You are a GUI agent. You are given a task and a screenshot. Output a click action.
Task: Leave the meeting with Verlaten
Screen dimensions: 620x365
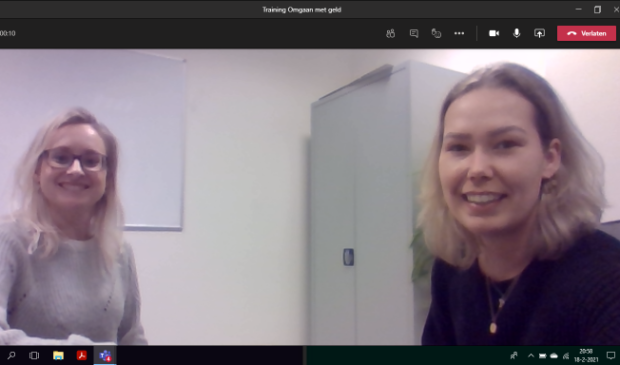[586, 34]
